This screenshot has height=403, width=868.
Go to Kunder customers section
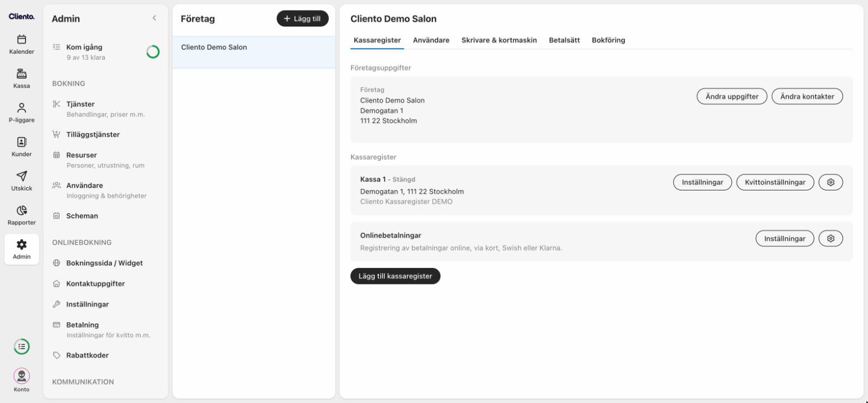(x=22, y=147)
